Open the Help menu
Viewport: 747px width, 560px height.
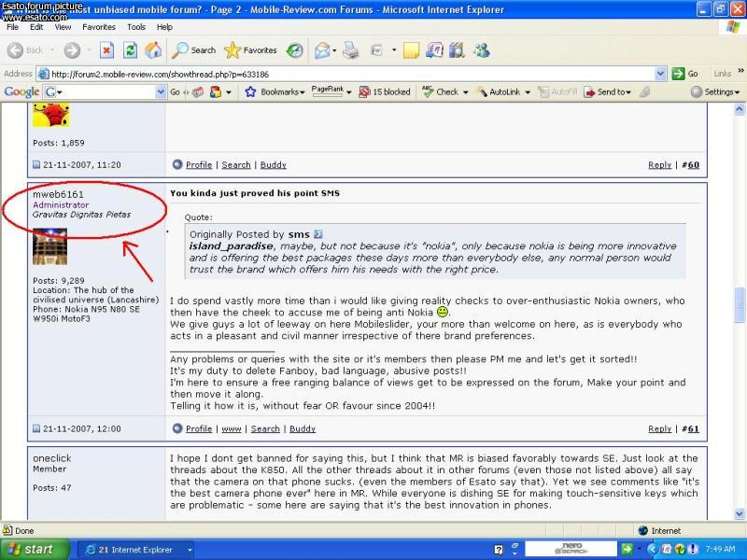pyautogui.click(x=164, y=27)
